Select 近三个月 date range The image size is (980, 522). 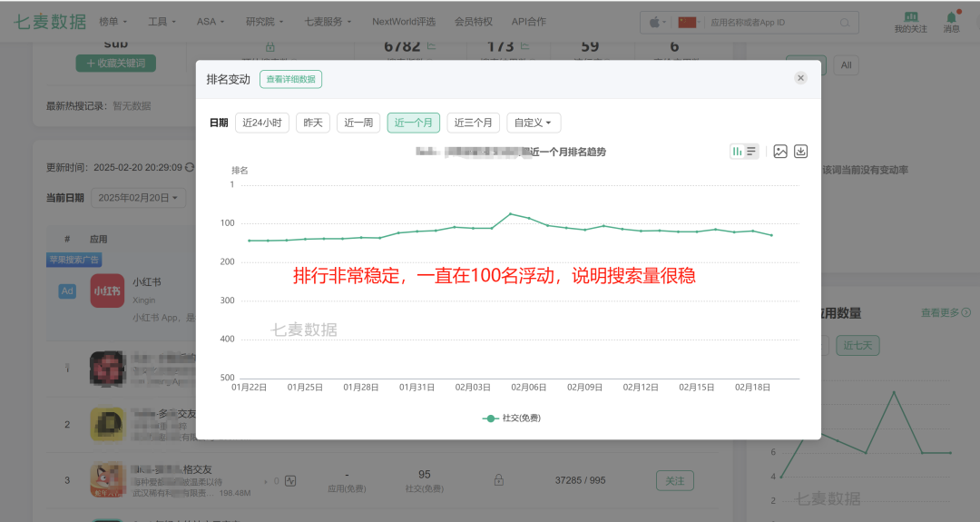[474, 123]
